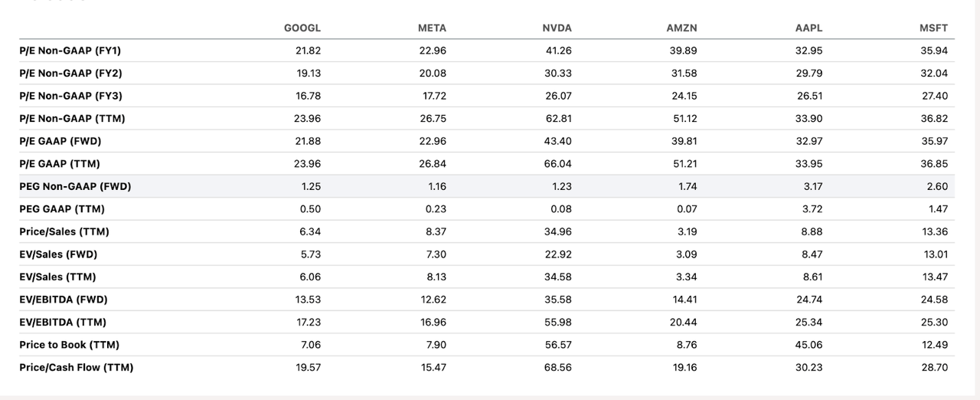Image resolution: width=980 pixels, height=400 pixels.
Task: Click the AAPL column header
Action: pos(808,28)
